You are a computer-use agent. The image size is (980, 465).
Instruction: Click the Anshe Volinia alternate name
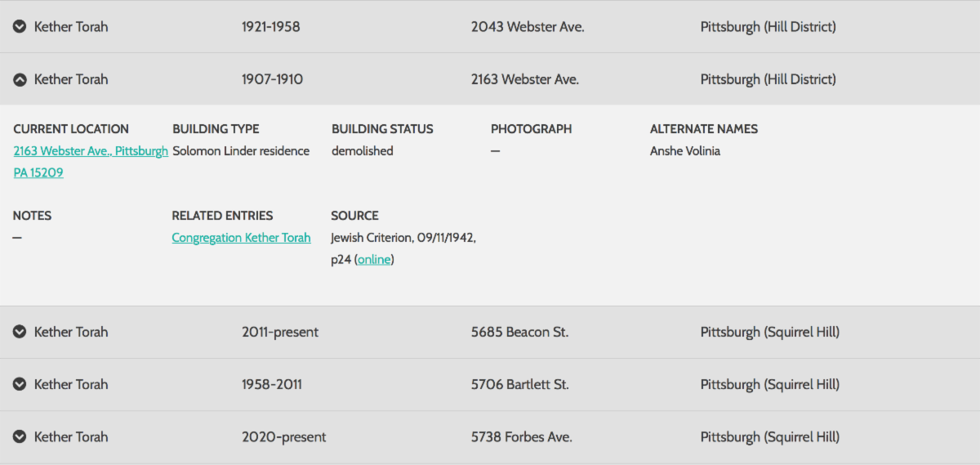point(684,151)
